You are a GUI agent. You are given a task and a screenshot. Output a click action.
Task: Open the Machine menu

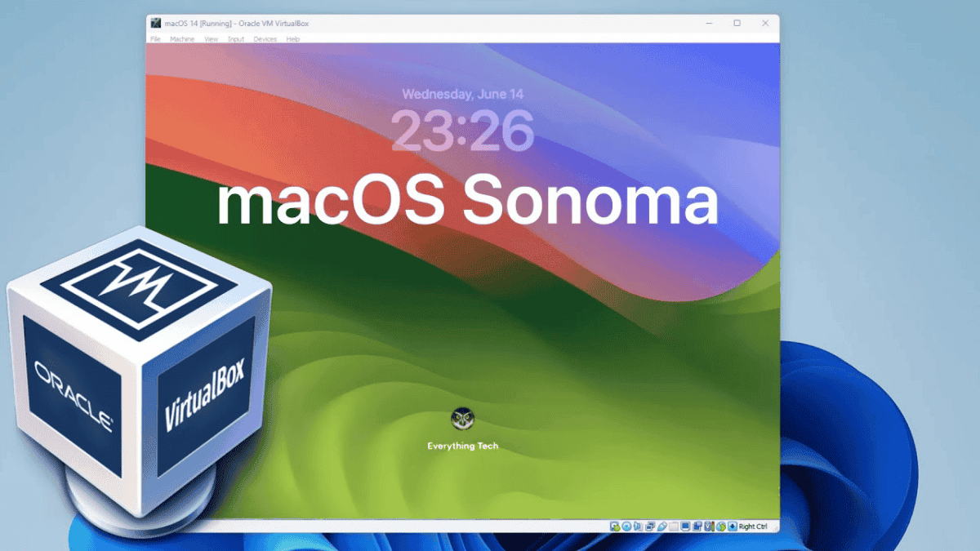pyautogui.click(x=182, y=39)
